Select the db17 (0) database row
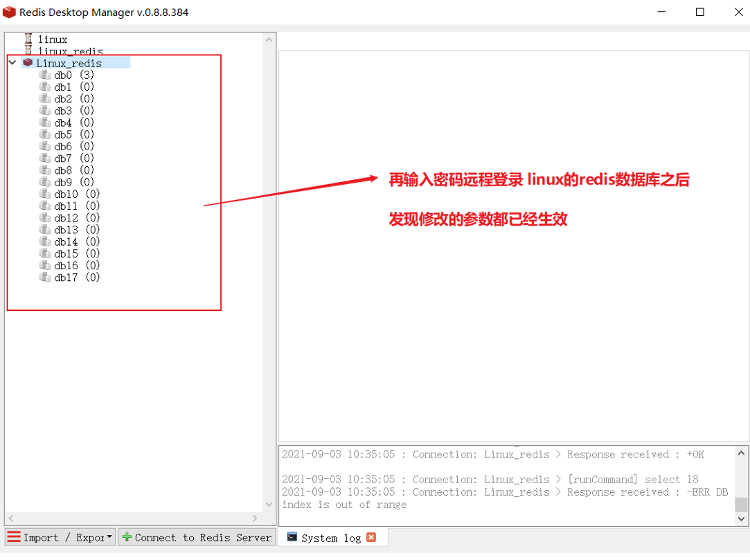The width and height of the screenshot is (750, 560). pos(77,278)
